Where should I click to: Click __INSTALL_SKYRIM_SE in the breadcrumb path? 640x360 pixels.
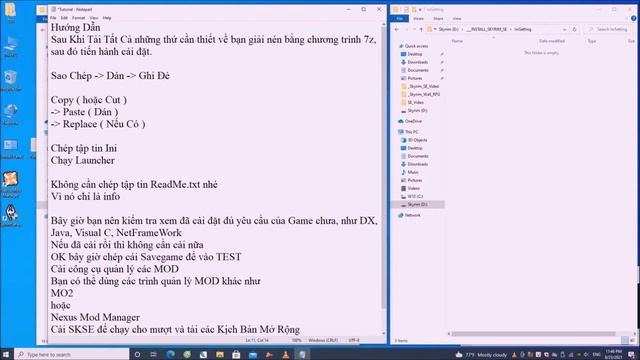(x=487, y=29)
